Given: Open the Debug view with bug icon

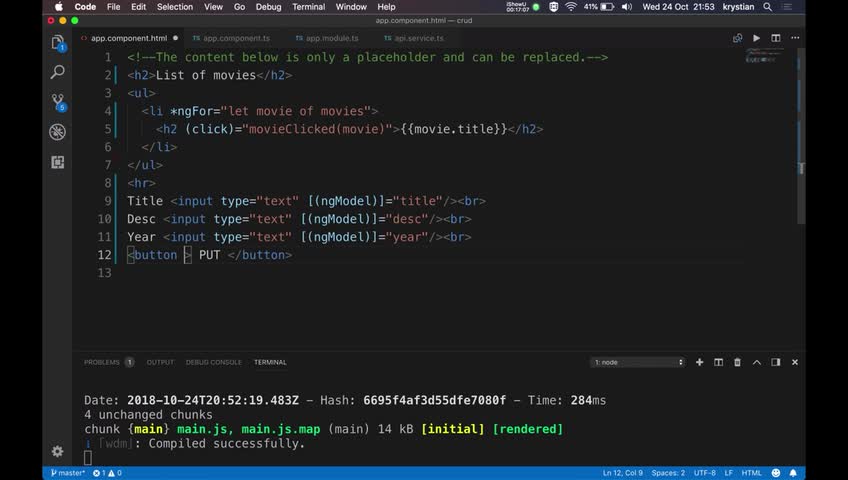Looking at the screenshot, I should click(x=58, y=132).
